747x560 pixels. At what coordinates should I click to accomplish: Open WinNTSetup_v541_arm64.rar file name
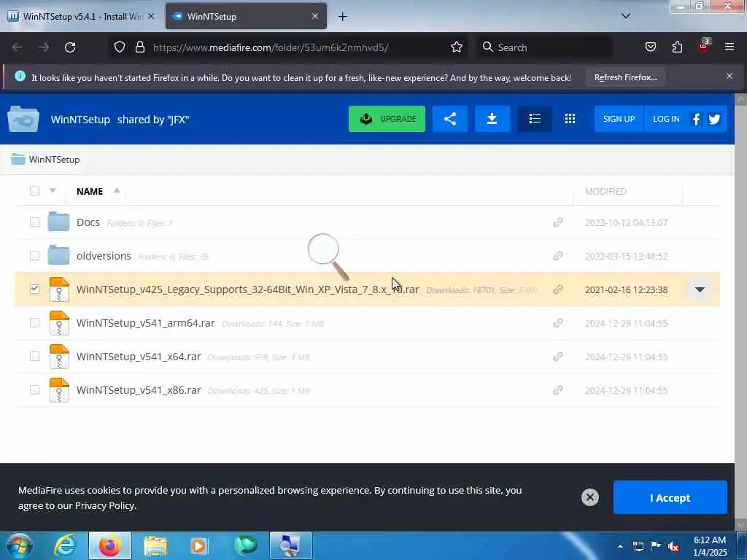point(146,323)
